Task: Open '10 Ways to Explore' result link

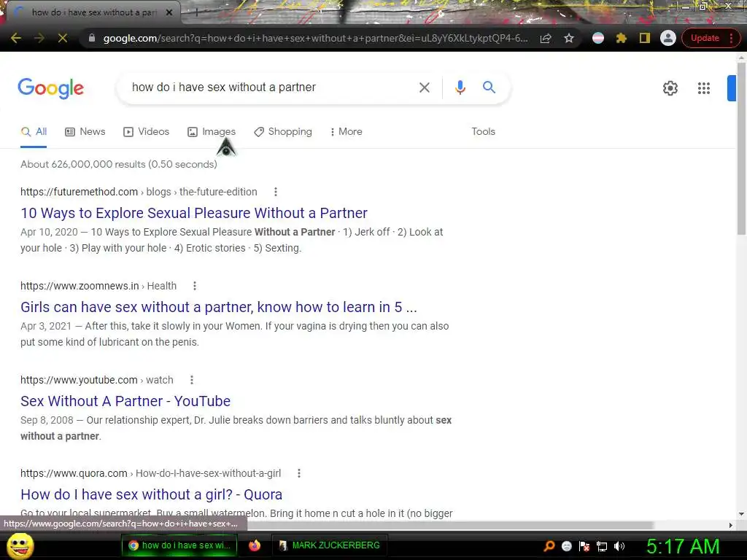Action: tap(194, 214)
